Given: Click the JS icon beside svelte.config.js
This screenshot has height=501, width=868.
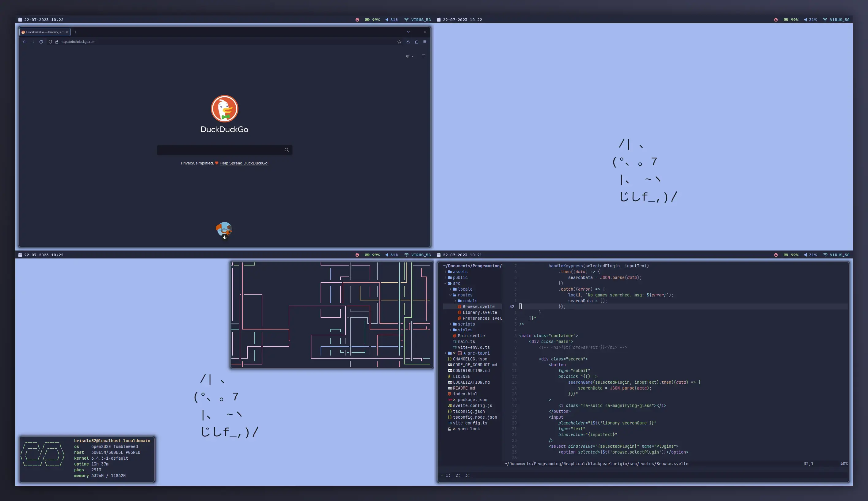Looking at the screenshot, I should click(450, 406).
